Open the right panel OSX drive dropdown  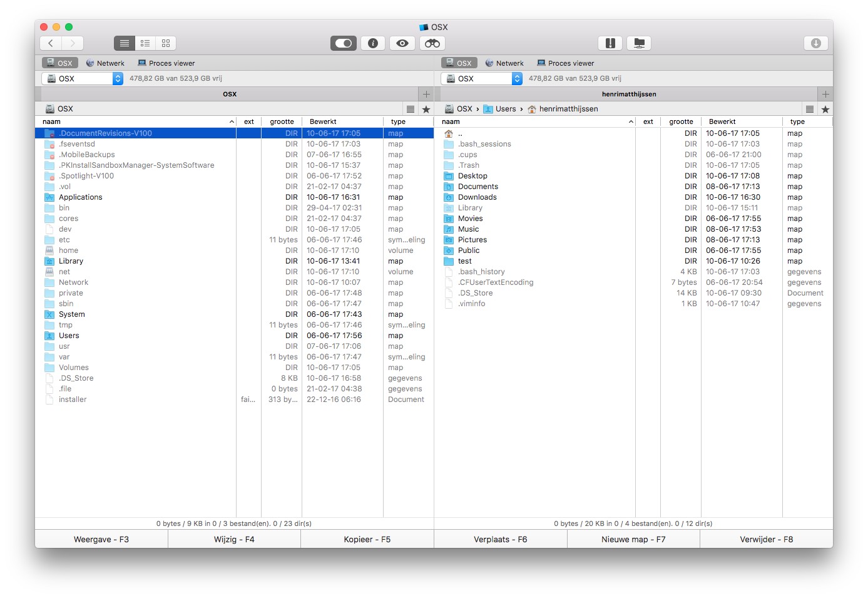click(517, 78)
